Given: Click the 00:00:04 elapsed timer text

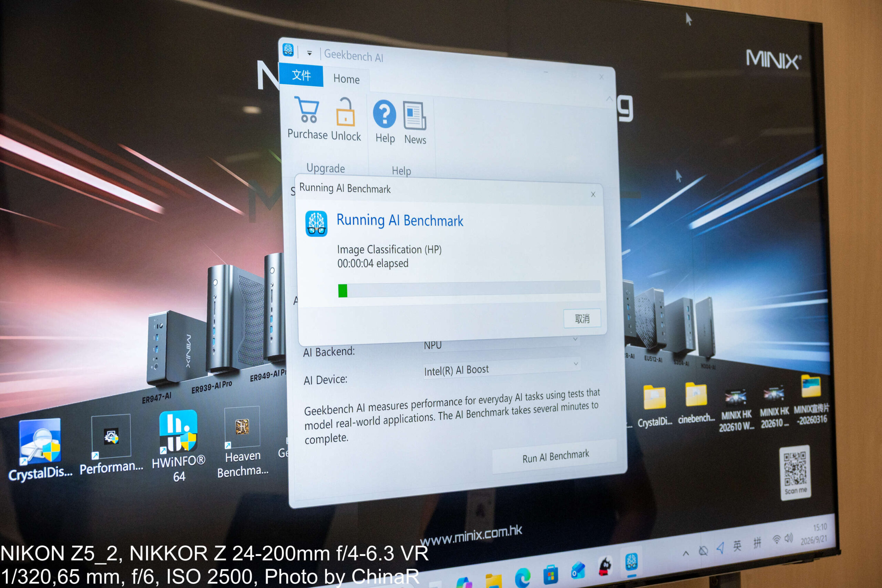Looking at the screenshot, I should point(373,263).
